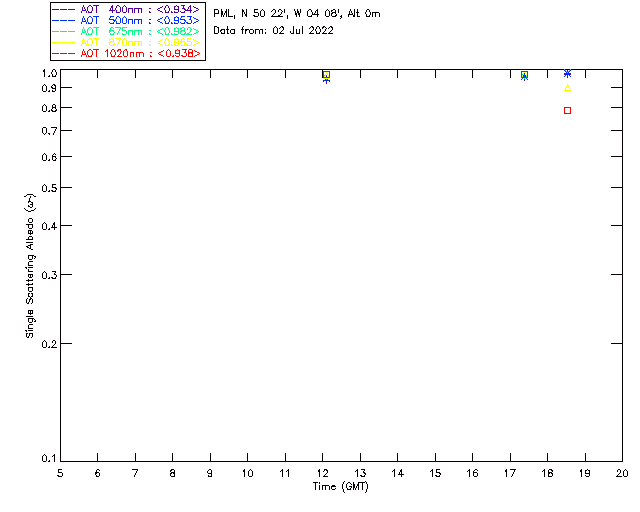Click the y-axis tick label 0.5
640x512 pixels.
click(49, 188)
